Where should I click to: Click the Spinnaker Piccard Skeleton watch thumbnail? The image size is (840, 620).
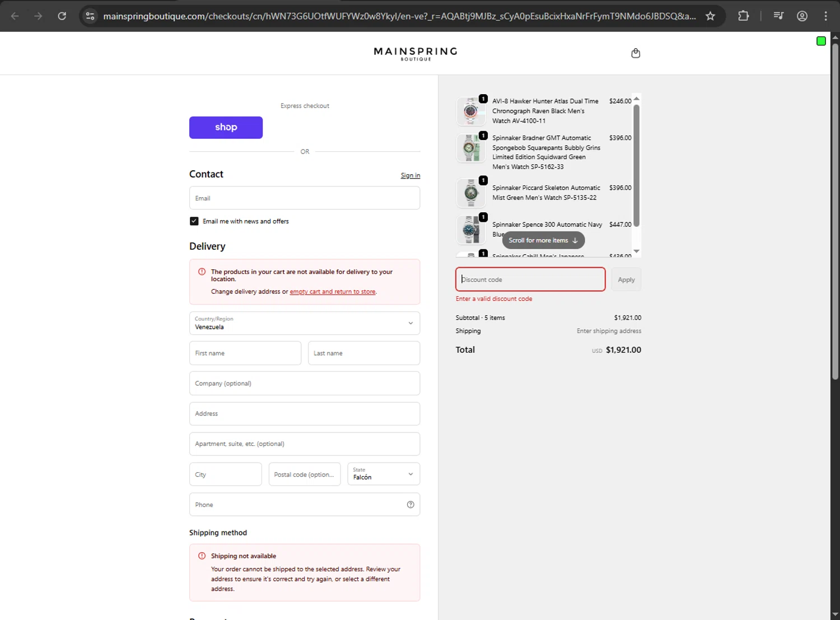[x=471, y=193]
